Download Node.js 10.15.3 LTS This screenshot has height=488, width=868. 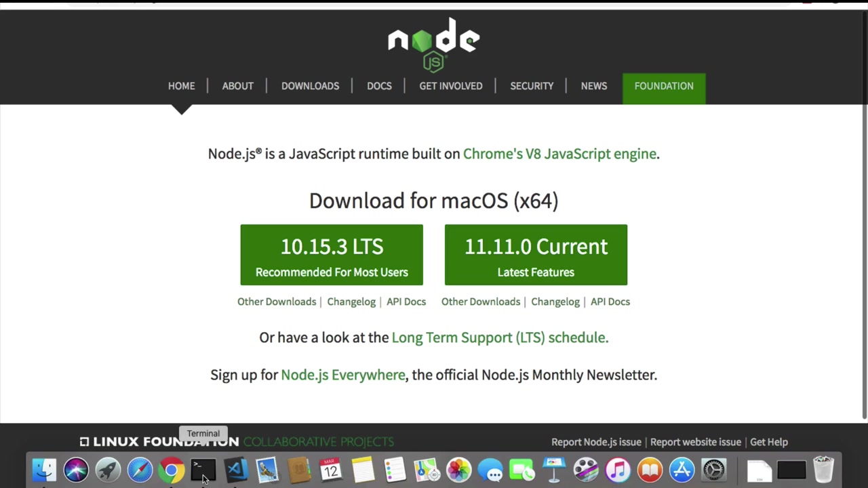click(332, 255)
